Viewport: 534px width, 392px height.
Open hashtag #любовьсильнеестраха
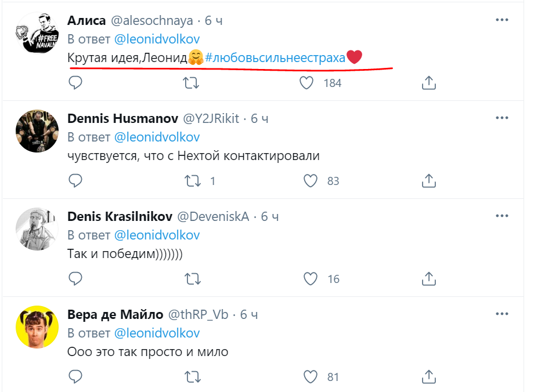275,57
